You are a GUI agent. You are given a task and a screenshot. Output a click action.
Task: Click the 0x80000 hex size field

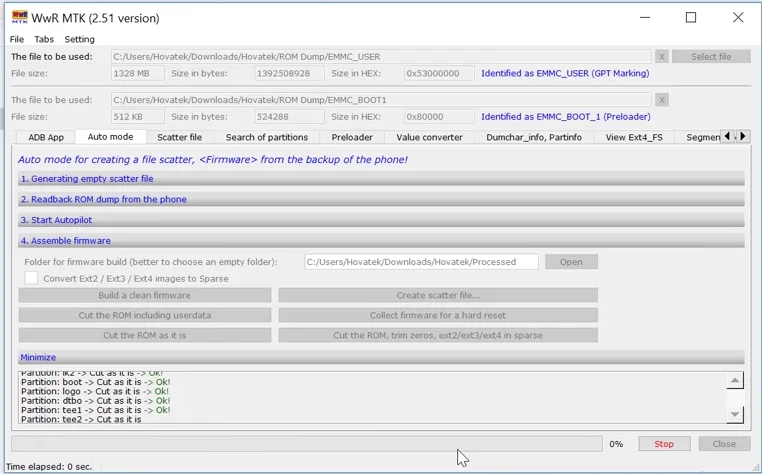pyautogui.click(x=439, y=117)
